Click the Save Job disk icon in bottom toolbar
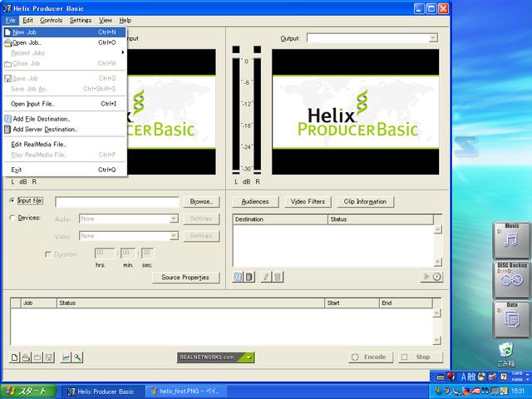Viewport: 532px width, 399px height. 49,357
